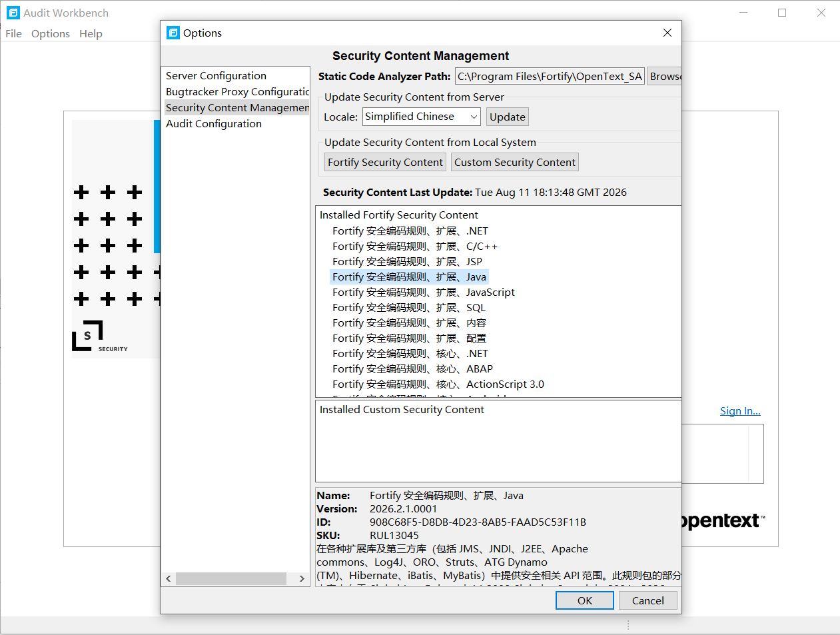Select the rule pack 核心、.NET

point(410,354)
